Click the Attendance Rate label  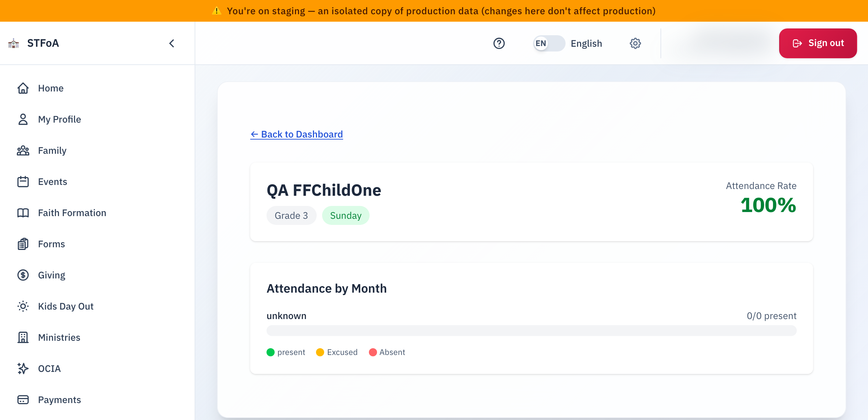[x=761, y=186]
